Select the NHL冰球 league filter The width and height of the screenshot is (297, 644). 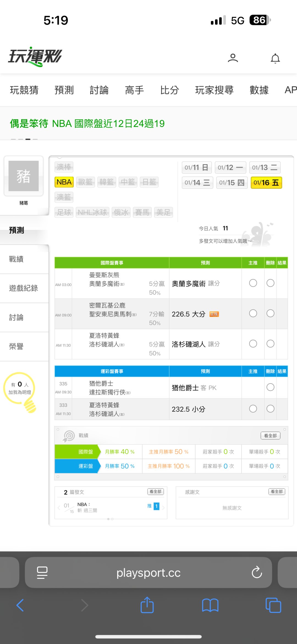tap(92, 212)
